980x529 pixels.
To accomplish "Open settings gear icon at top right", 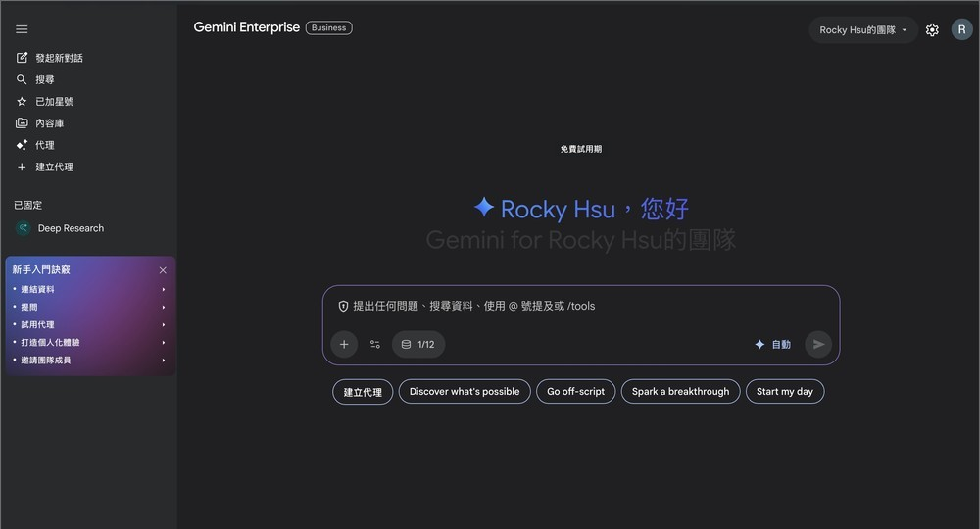I will coord(932,29).
